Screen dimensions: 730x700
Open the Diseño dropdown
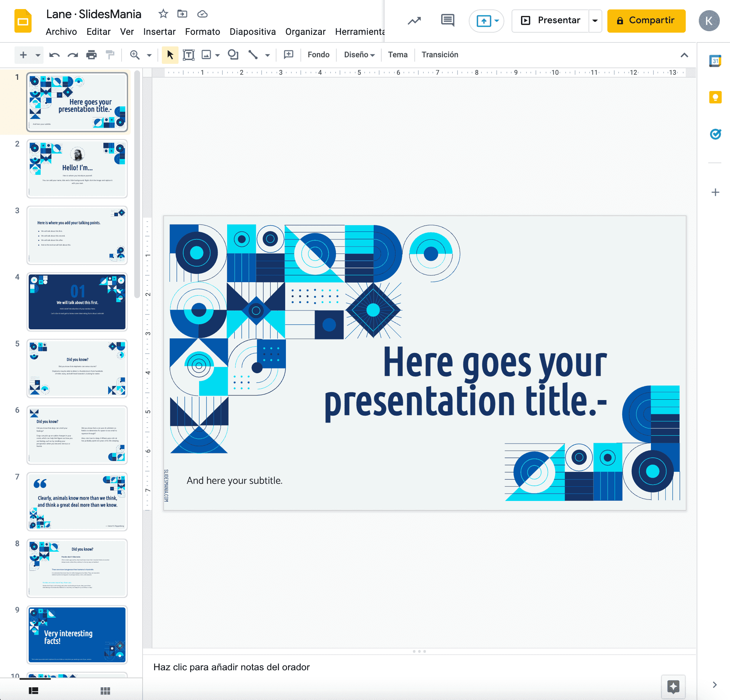click(359, 55)
